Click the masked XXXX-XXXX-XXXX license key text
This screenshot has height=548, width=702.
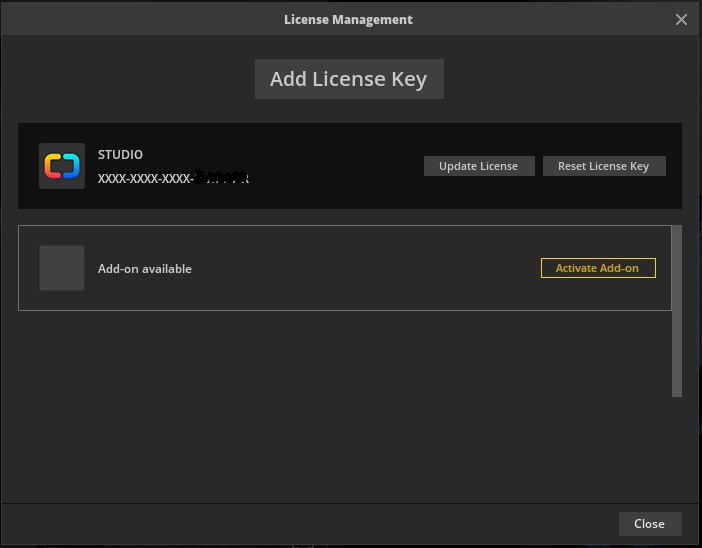click(145, 178)
